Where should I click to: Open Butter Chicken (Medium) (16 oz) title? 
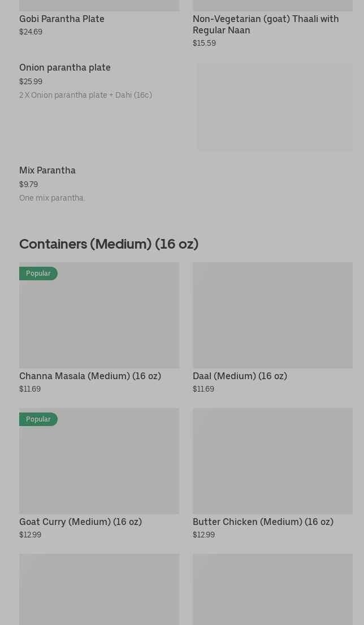tap(263, 522)
